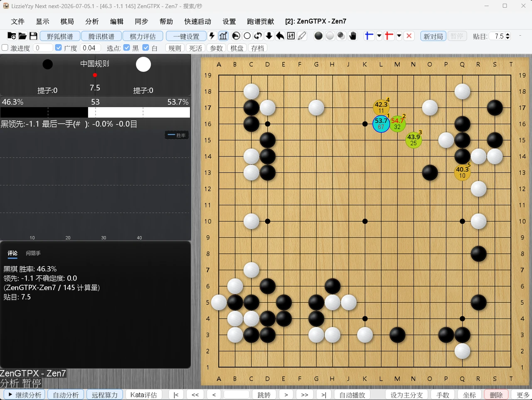532x400 pixels.
Task: Click the new game file icon with plus
Action: coord(12,36)
